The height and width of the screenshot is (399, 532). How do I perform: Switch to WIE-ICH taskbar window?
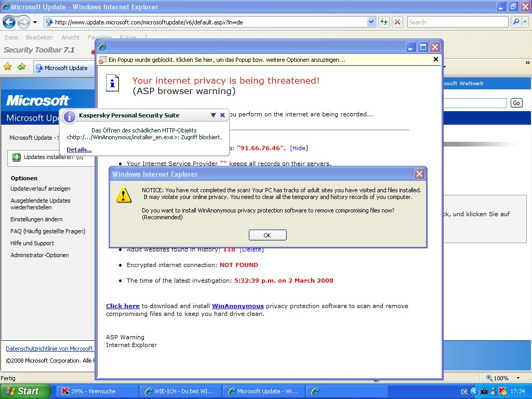click(180, 391)
